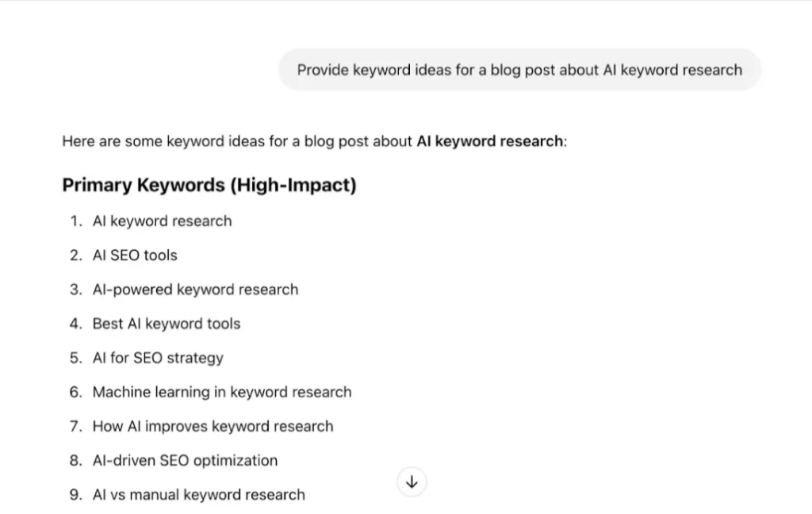Click the user prompt message bubble

click(519, 70)
